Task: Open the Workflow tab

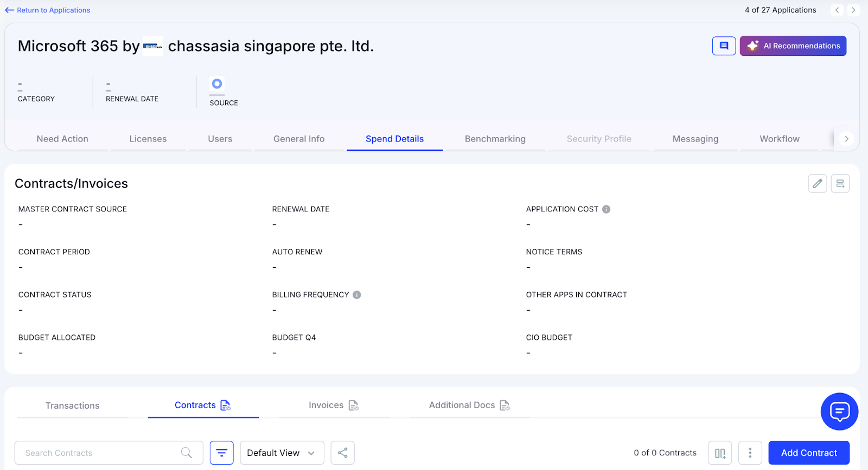Action: pyautogui.click(x=779, y=139)
